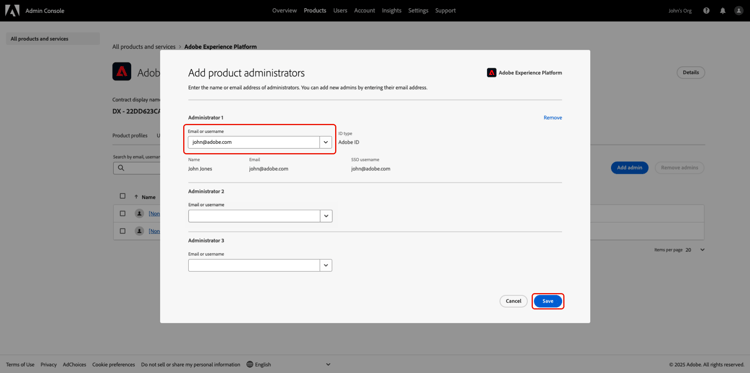
Task: Click the search magnifier icon
Action: [x=121, y=168]
